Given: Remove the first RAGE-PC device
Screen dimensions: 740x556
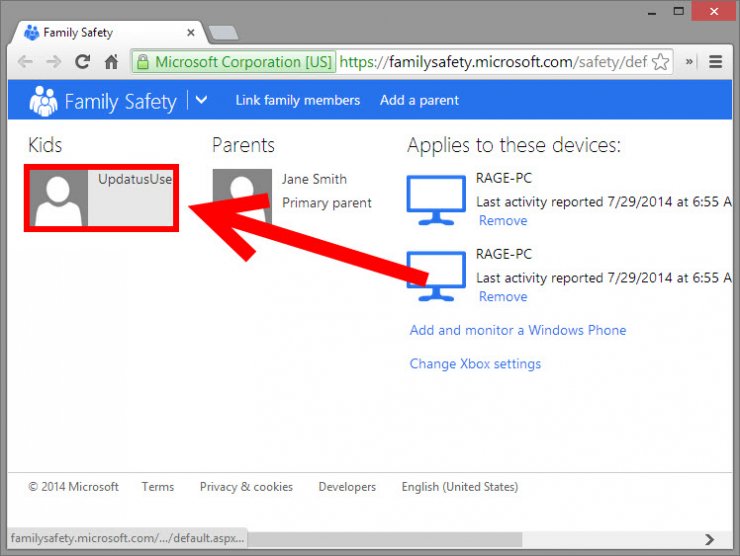Looking at the screenshot, I should [503, 220].
